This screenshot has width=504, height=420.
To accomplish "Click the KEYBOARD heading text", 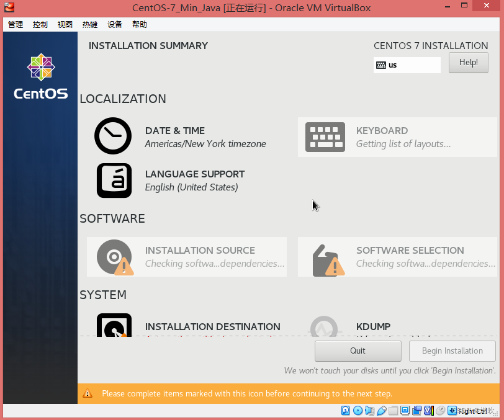I will pyautogui.click(x=382, y=131).
